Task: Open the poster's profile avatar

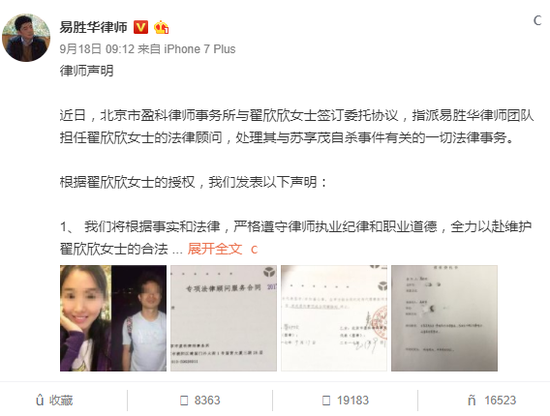Action: point(26,38)
